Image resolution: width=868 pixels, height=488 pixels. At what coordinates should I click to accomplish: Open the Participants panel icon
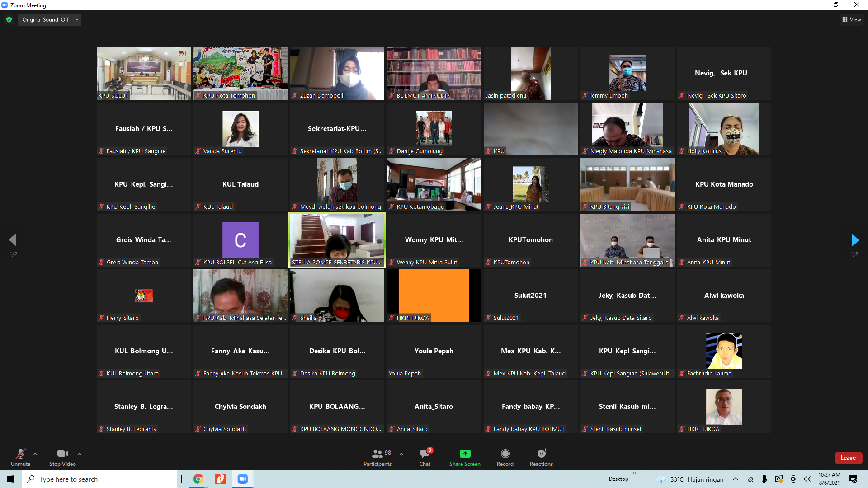pos(377,454)
